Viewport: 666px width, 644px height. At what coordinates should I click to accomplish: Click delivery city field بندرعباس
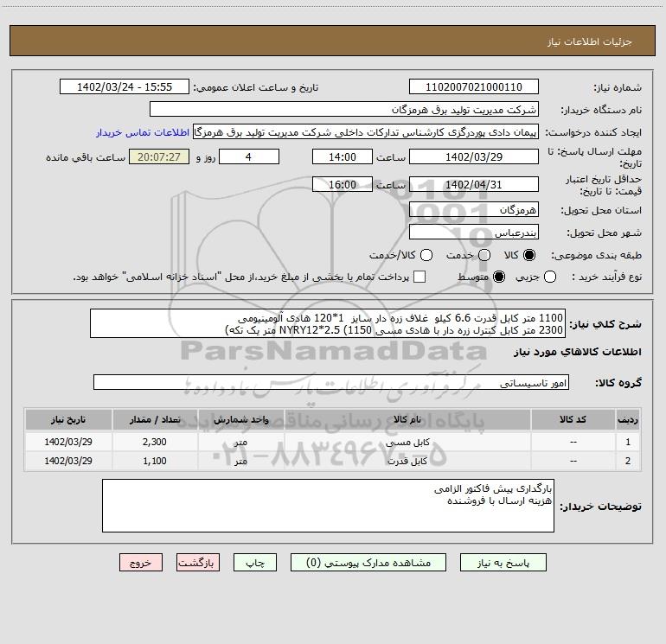click(x=474, y=233)
